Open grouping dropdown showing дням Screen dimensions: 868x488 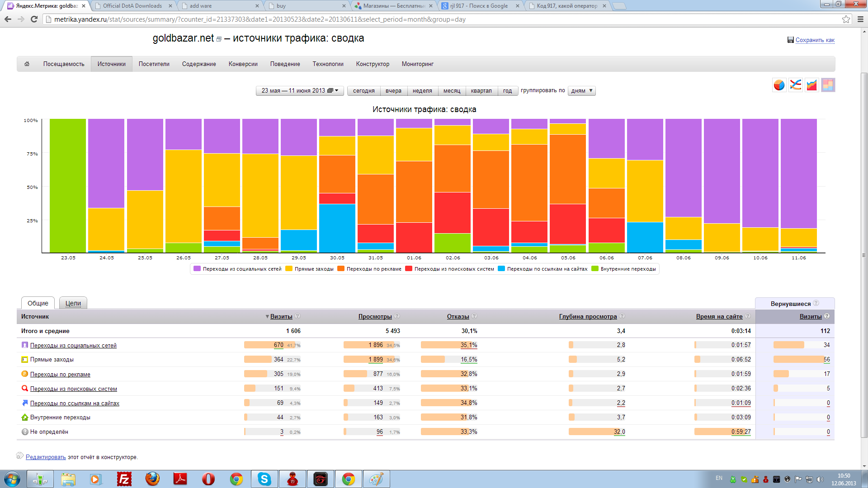[581, 91]
